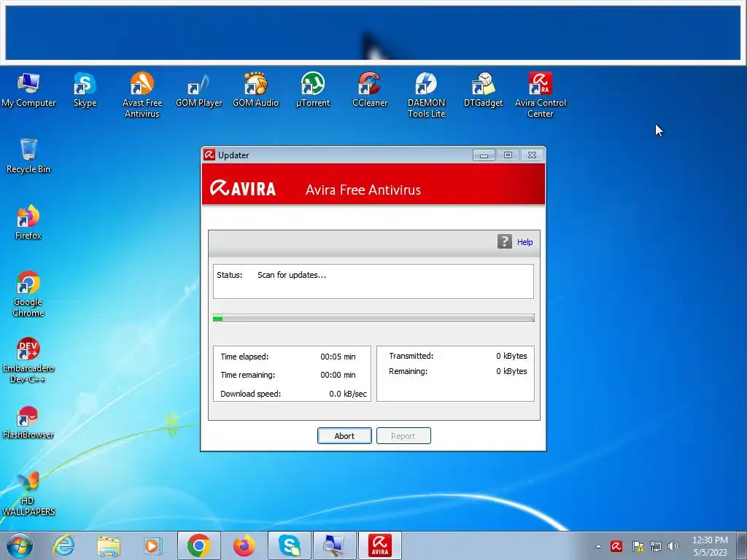Open the network tray icon
Image resolution: width=747 pixels, height=560 pixels.
click(656, 546)
